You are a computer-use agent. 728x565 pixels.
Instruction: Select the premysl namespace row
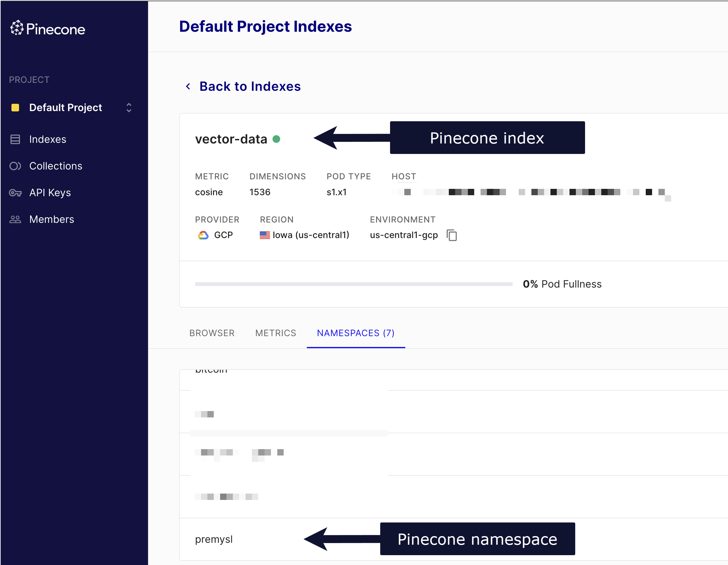coord(214,539)
